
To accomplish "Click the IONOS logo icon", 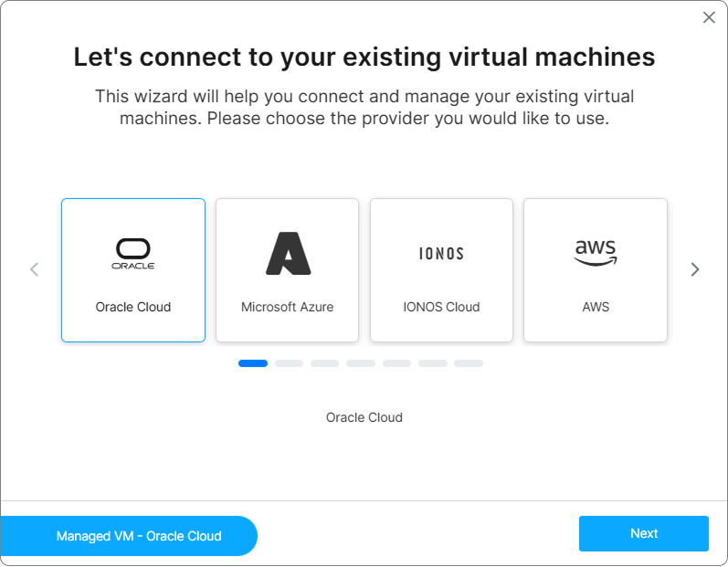I will coord(441,254).
